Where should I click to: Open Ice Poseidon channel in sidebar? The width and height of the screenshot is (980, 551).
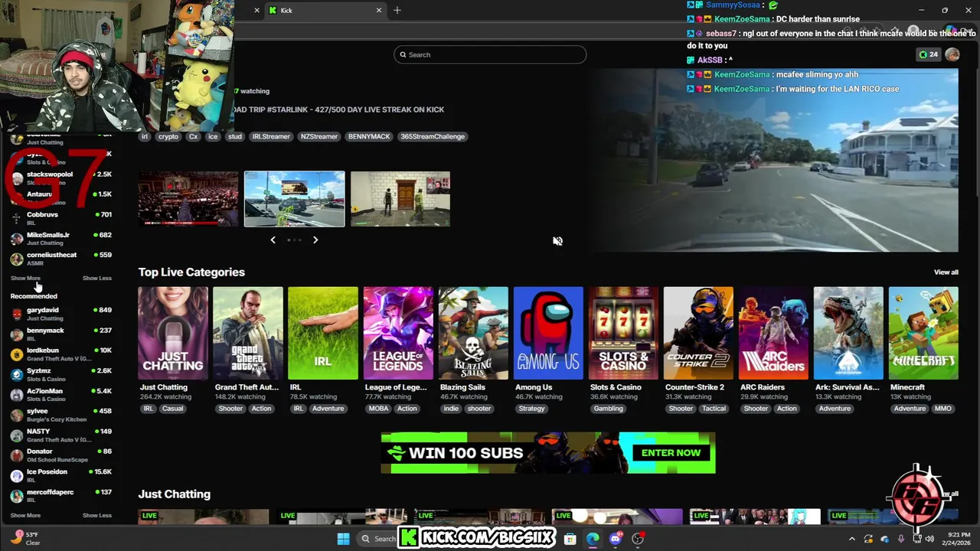(61, 475)
